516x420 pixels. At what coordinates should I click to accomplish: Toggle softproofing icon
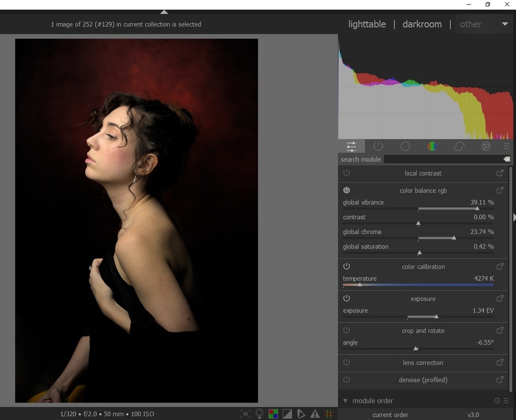301,414
